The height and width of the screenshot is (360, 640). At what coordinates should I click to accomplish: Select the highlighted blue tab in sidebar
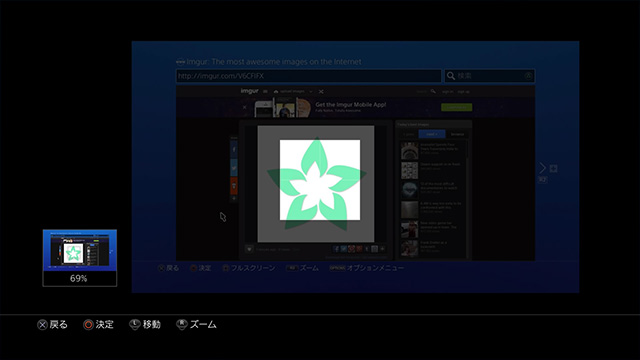click(x=432, y=134)
